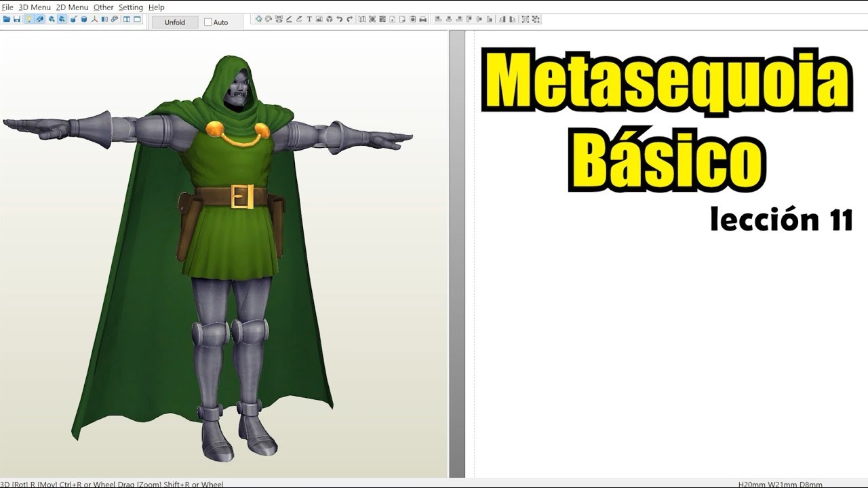Switch to single window layout icon
The height and width of the screenshot is (488, 868).
click(x=137, y=19)
